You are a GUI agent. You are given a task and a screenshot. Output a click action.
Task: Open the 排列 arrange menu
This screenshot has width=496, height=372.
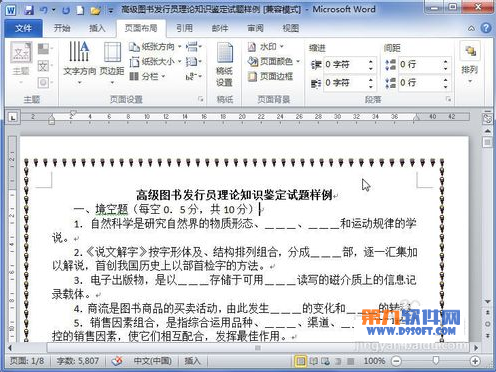(470, 62)
